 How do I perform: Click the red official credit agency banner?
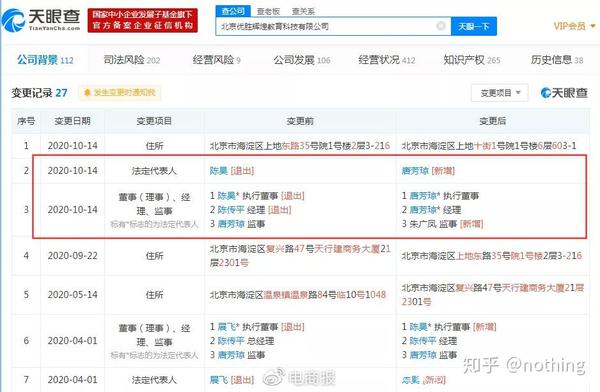(143, 20)
